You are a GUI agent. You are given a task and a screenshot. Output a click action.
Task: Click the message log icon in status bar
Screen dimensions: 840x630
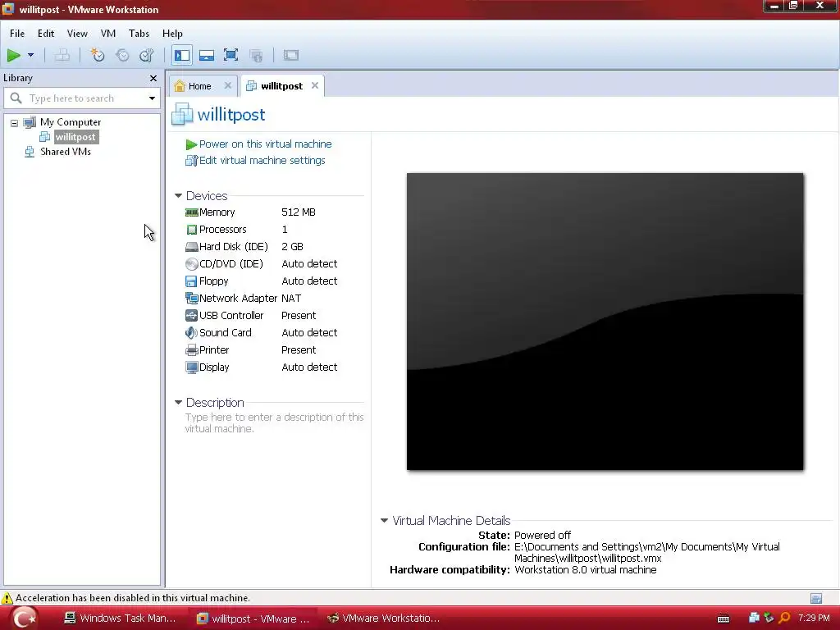click(x=816, y=598)
